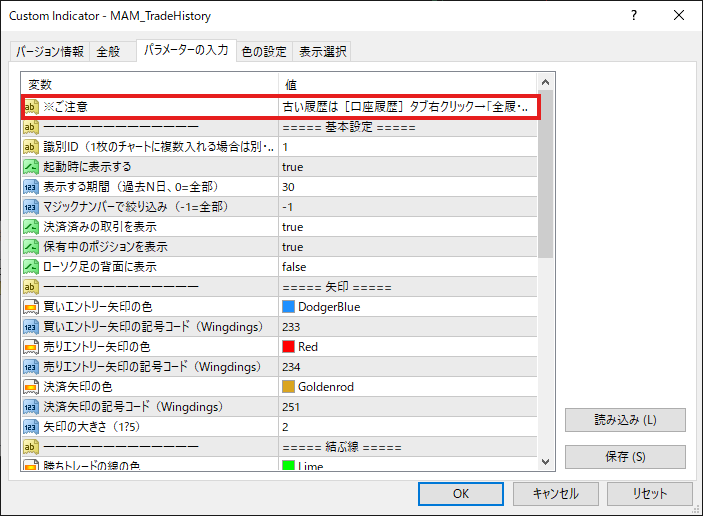Click DodgerBlue color swatch
Image resolution: width=703 pixels, height=516 pixels.
[288, 307]
